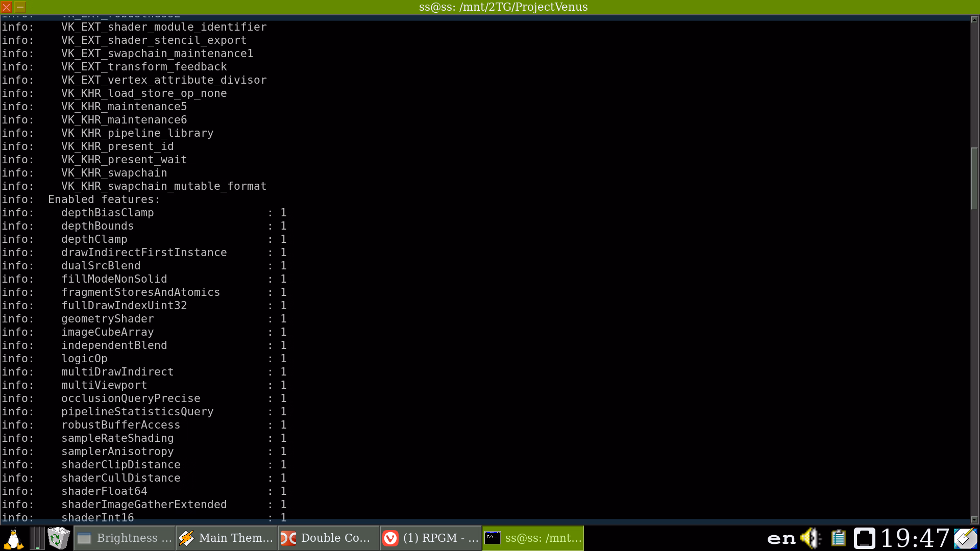Close the terminal with the red X

[x=7, y=7]
